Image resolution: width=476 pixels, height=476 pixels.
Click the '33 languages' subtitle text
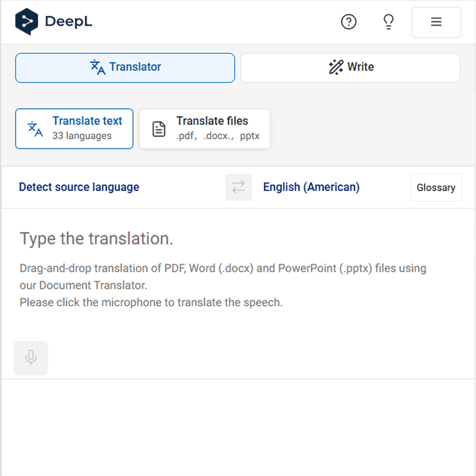pyautogui.click(x=82, y=136)
